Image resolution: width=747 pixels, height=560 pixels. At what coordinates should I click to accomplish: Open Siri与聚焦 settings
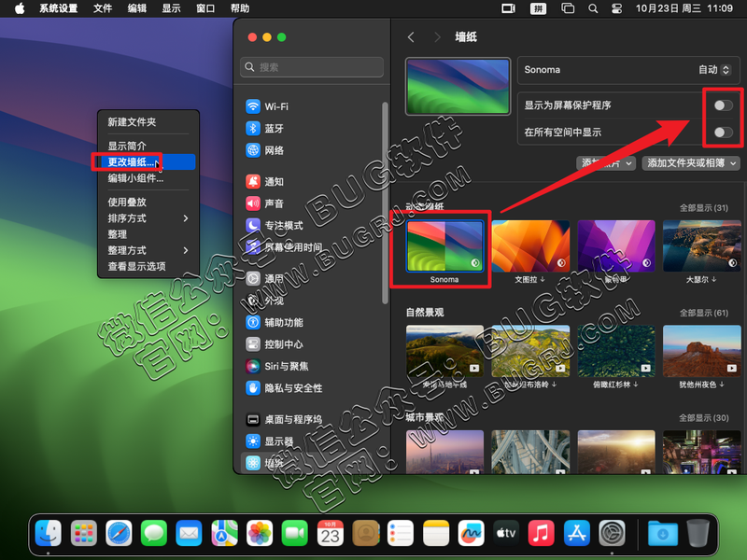point(277,366)
